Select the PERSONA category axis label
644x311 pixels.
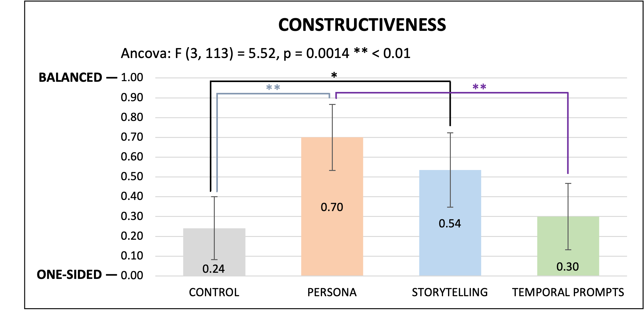pyautogui.click(x=332, y=292)
